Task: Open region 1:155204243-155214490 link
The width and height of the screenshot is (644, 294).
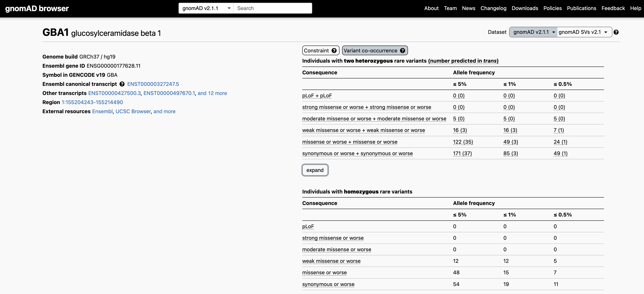Action: [92, 102]
